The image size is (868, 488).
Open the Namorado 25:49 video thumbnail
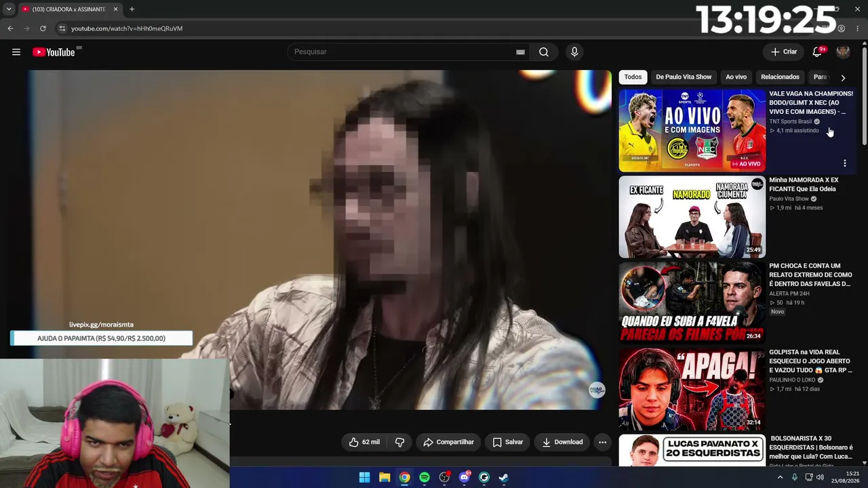click(x=692, y=217)
